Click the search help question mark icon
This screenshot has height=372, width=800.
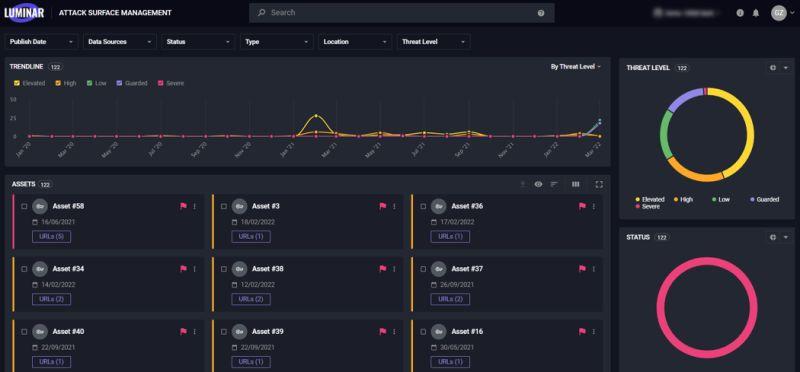[541, 13]
